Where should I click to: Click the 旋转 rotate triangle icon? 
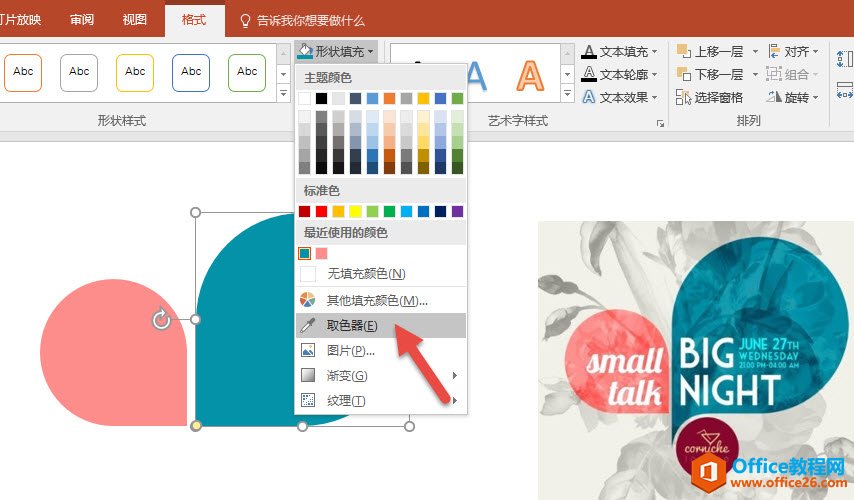pyautogui.click(x=774, y=97)
